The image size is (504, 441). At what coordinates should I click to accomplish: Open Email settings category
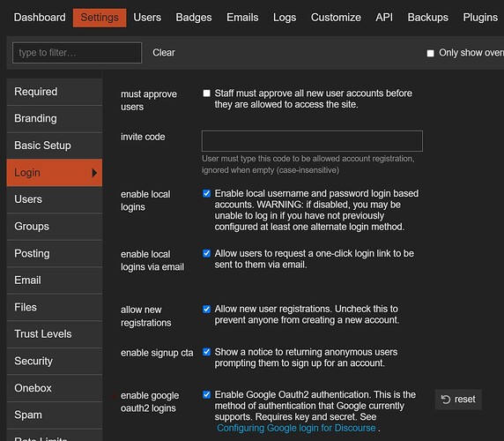(x=55, y=280)
